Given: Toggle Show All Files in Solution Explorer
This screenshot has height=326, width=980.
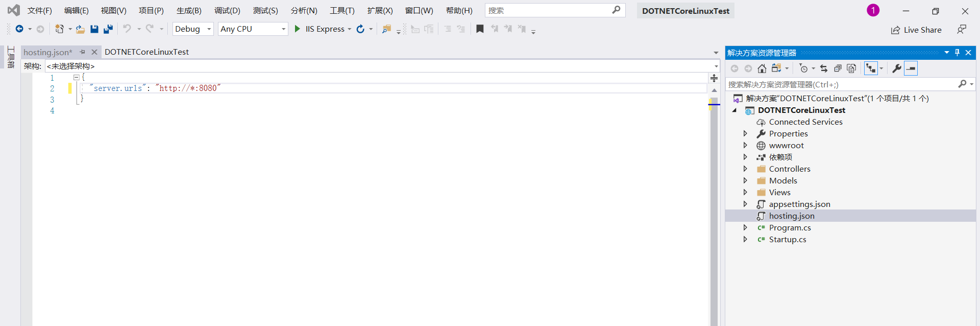Looking at the screenshot, I should [851, 68].
